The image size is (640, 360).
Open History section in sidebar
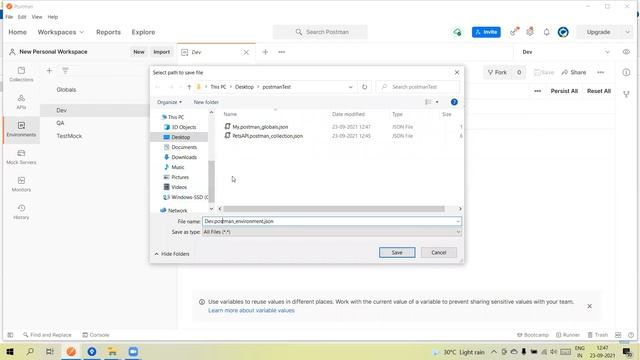[x=21, y=212]
